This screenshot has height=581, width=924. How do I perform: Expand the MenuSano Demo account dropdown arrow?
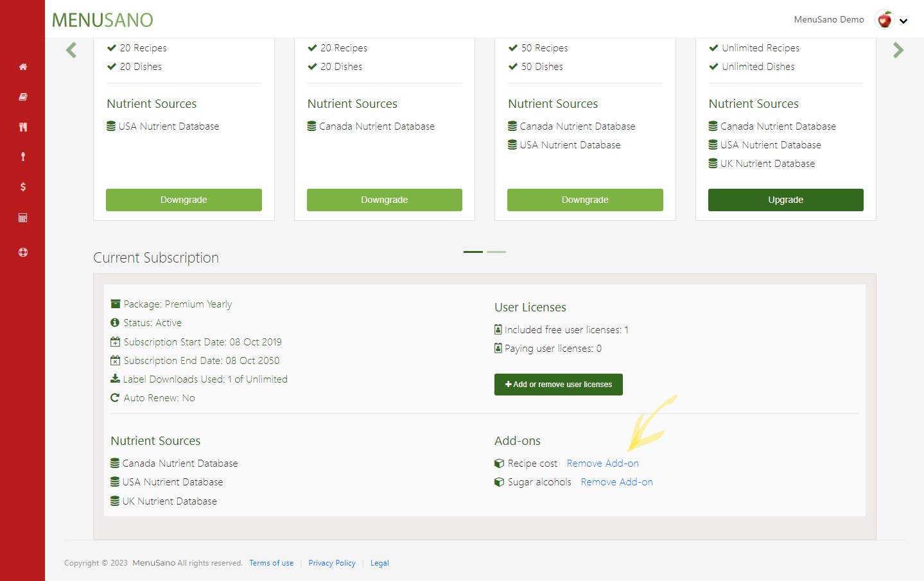[903, 21]
